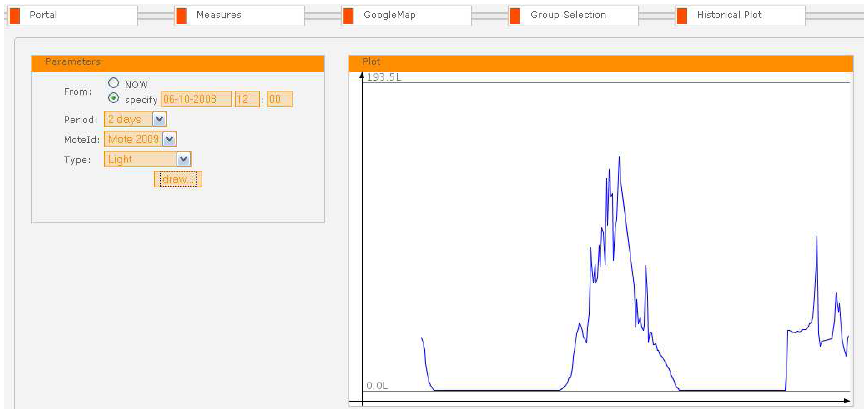Image resolution: width=868 pixels, height=413 pixels.
Task: Select the specify radio button
Action: pyautogui.click(x=113, y=98)
